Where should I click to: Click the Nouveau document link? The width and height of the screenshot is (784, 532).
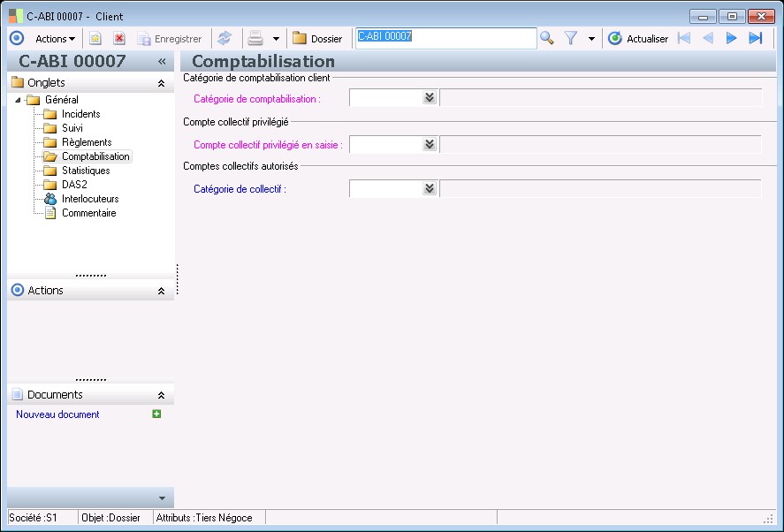[57, 414]
